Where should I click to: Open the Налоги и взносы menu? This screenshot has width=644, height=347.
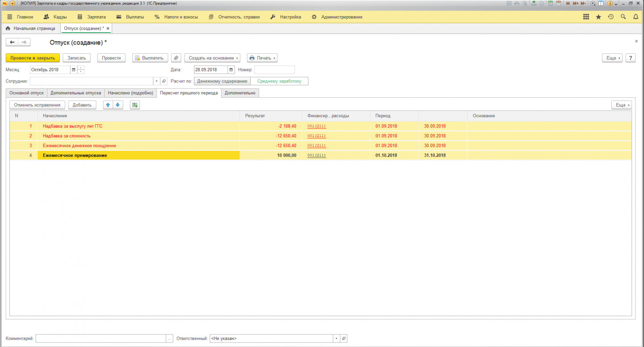(x=176, y=17)
